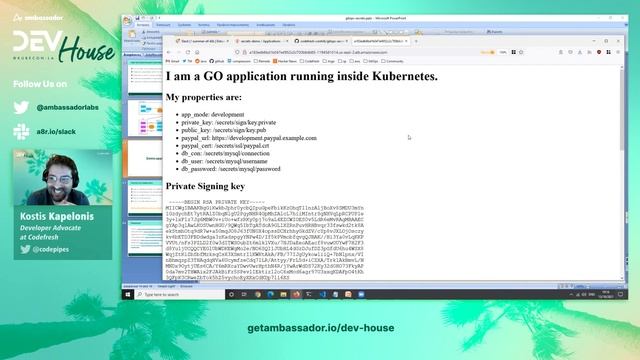Click the browser page vertical scrollbar

(622, 173)
